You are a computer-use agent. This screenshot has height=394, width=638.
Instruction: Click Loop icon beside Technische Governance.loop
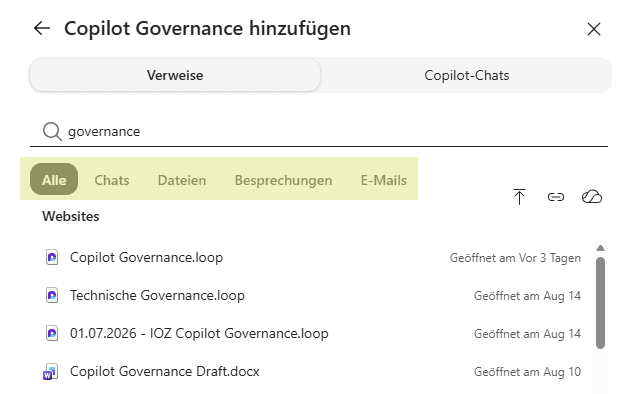pos(52,295)
